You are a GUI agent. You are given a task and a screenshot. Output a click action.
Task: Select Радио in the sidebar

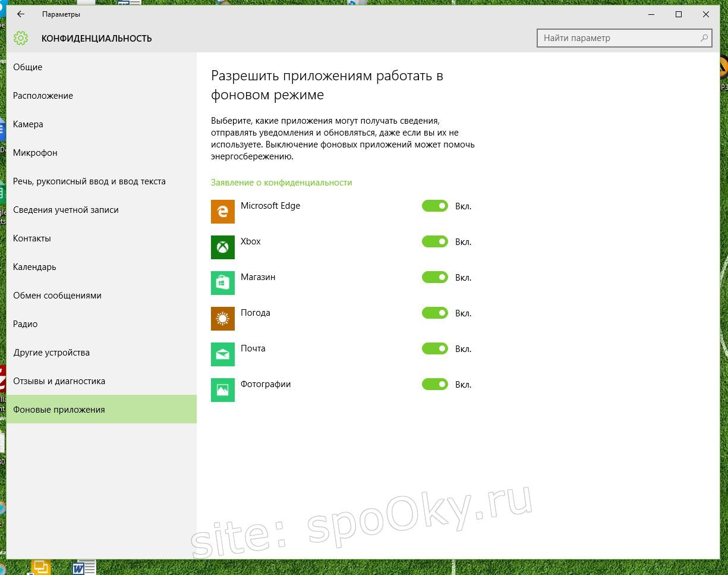click(x=102, y=324)
